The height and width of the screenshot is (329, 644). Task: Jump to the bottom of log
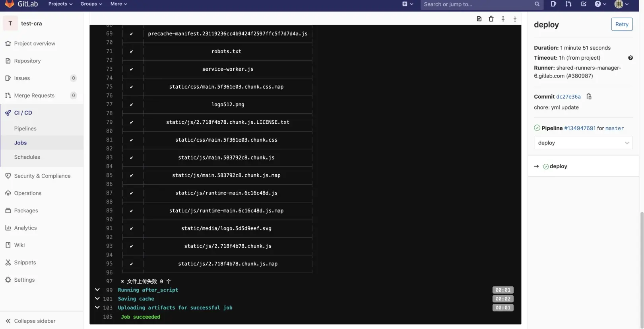pyautogui.click(x=515, y=19)
